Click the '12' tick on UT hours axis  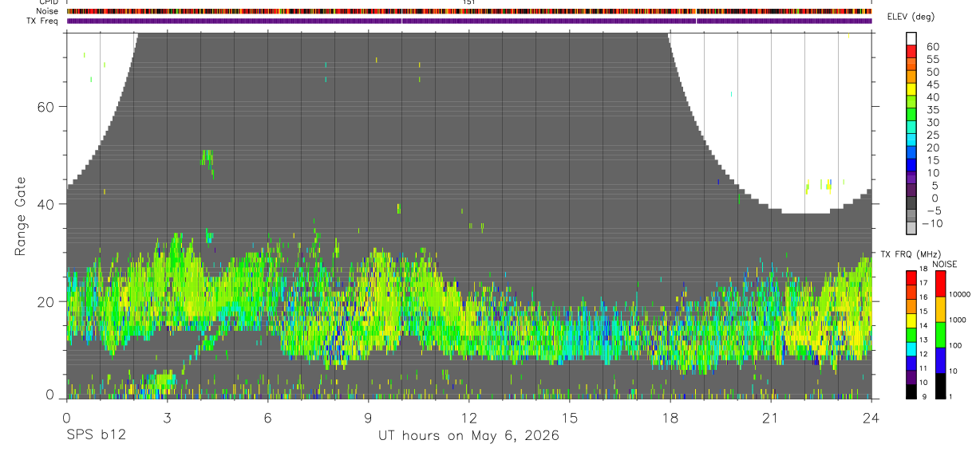tap(469, 417)
